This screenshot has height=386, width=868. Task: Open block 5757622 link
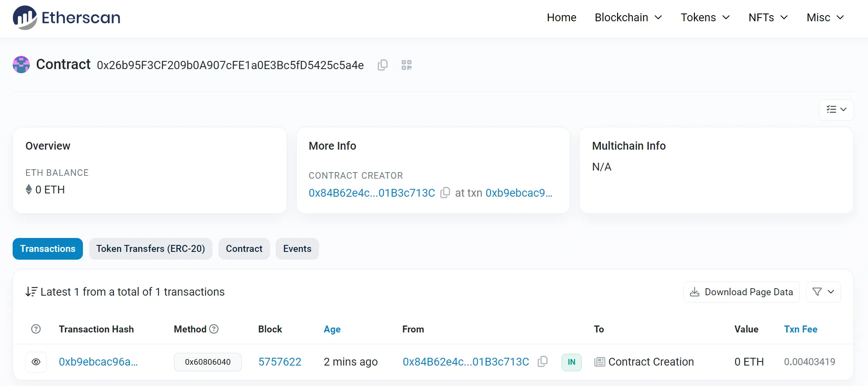point(280,362)
